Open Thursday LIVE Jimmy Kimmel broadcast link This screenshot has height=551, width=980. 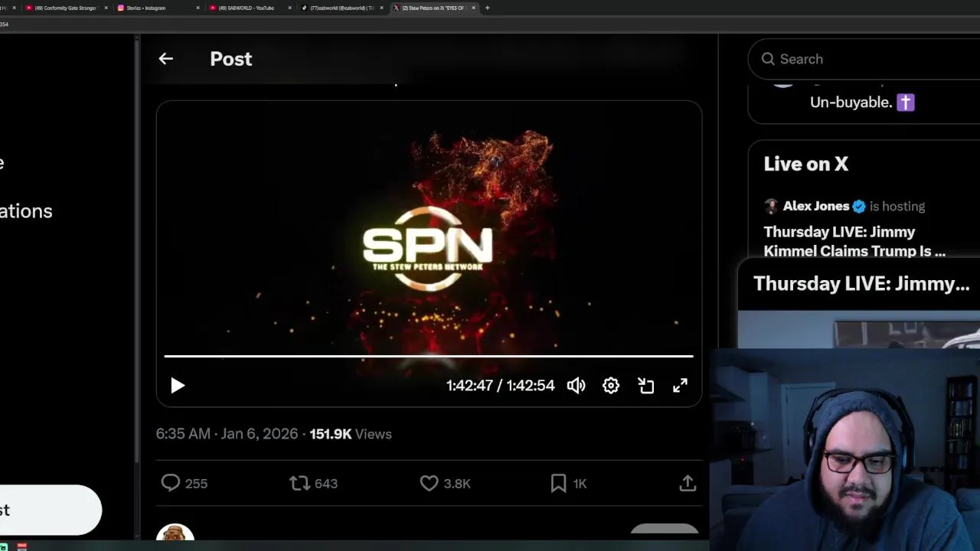click(854, 241)
